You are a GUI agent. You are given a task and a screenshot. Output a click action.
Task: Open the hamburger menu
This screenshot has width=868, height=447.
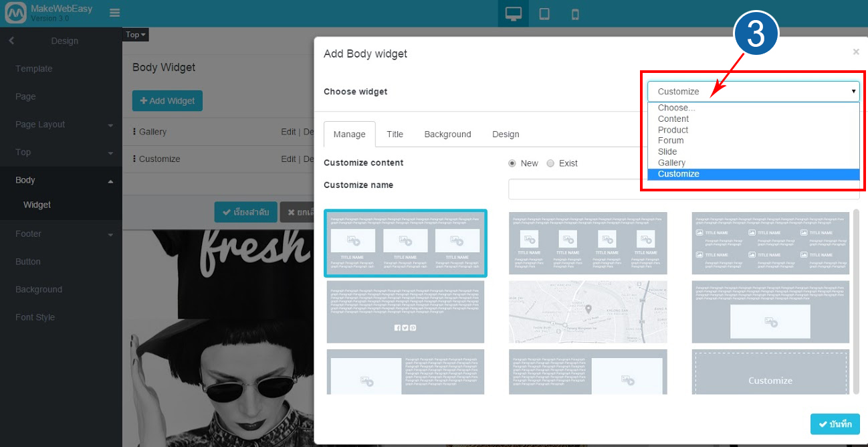[x=114, y=12]
